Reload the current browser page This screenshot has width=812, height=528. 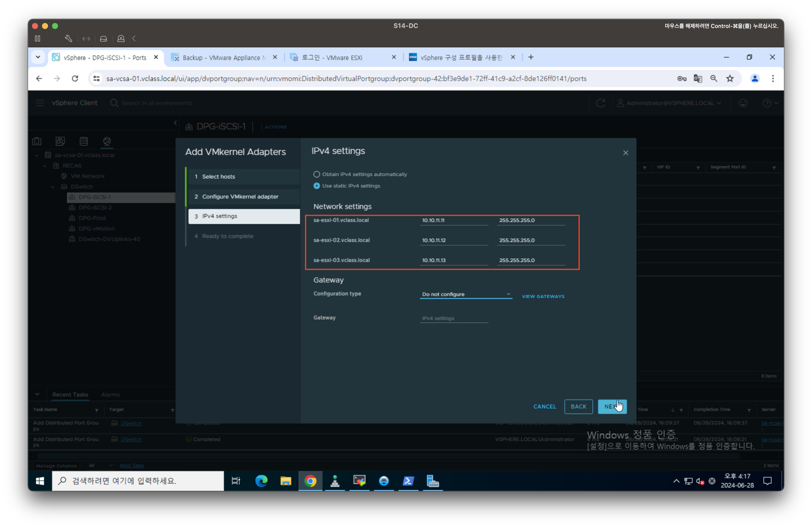pyautogui.click(x=75, y=79)
